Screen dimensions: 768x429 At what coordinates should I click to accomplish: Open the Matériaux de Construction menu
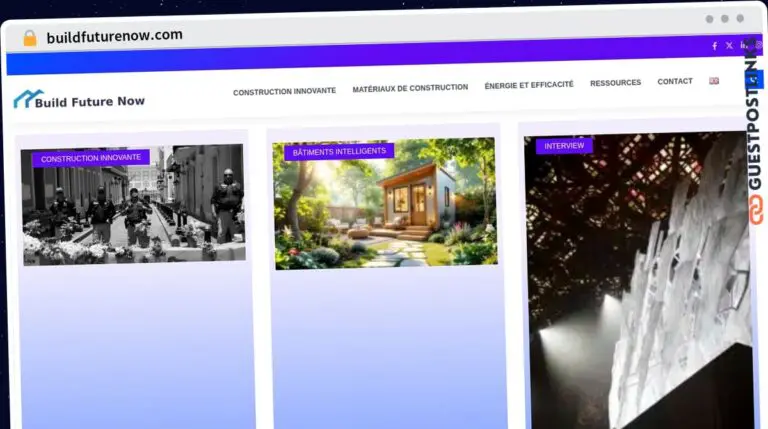pyautogui.click(x=410, y=88)
